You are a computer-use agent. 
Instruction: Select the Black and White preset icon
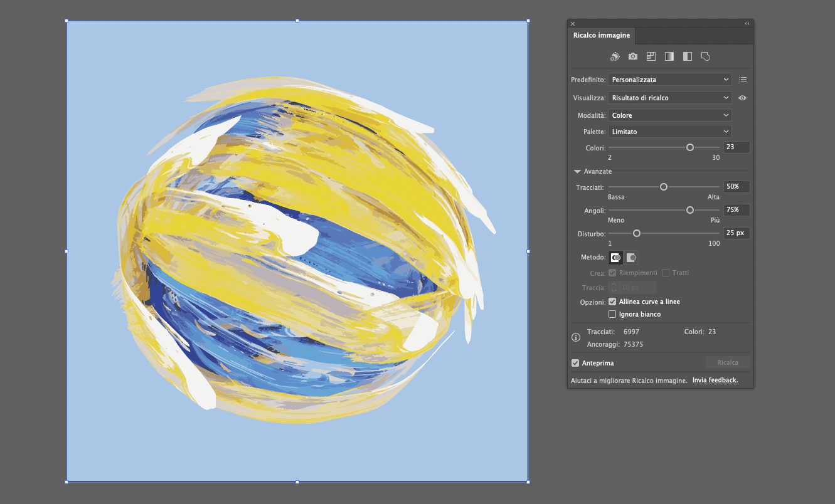coord(687,56)
